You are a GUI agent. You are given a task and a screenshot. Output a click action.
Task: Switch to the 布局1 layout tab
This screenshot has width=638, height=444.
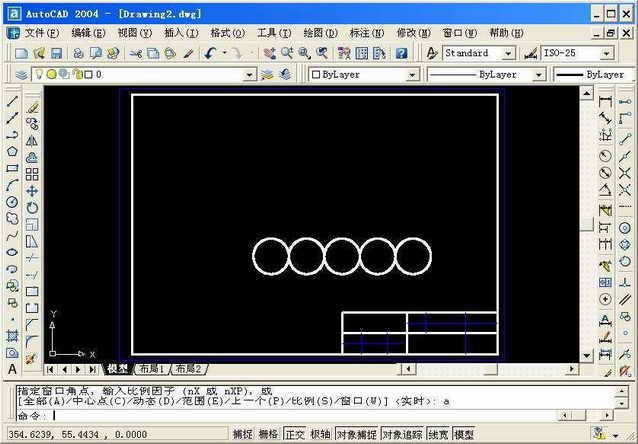(x=151, y=369)
